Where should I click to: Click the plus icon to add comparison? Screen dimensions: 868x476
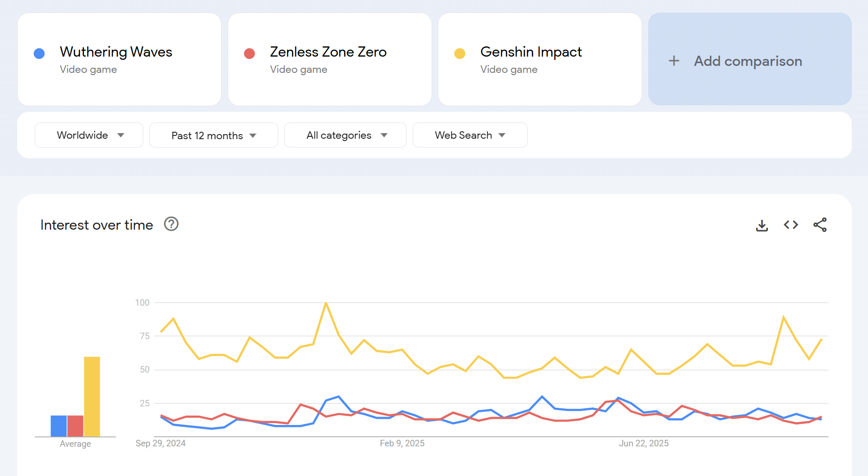674,61
